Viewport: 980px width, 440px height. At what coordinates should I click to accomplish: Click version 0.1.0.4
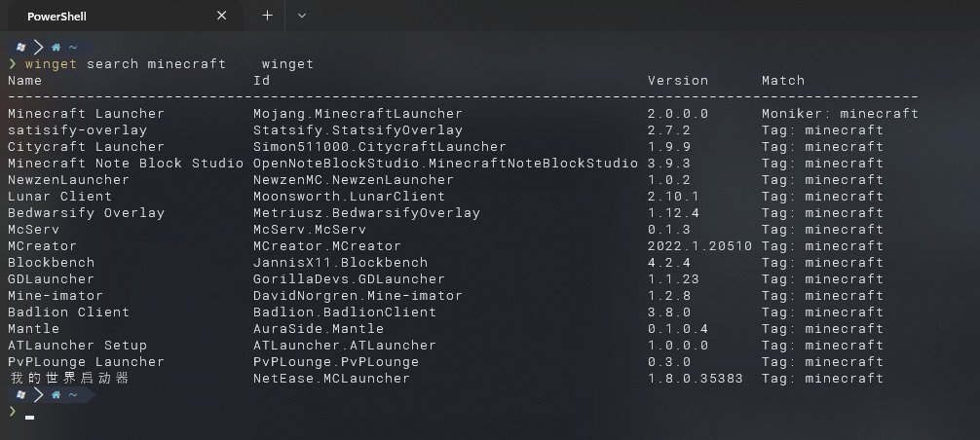677,328
